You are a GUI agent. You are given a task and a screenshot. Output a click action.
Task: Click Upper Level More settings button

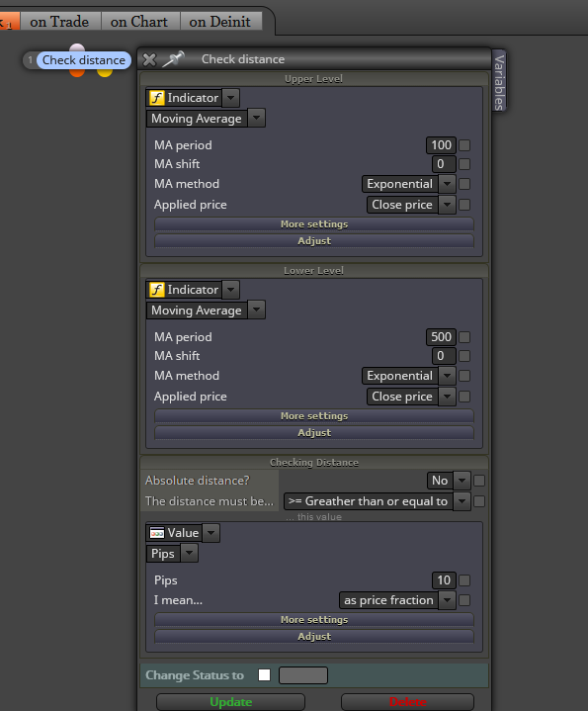[314, 224]
